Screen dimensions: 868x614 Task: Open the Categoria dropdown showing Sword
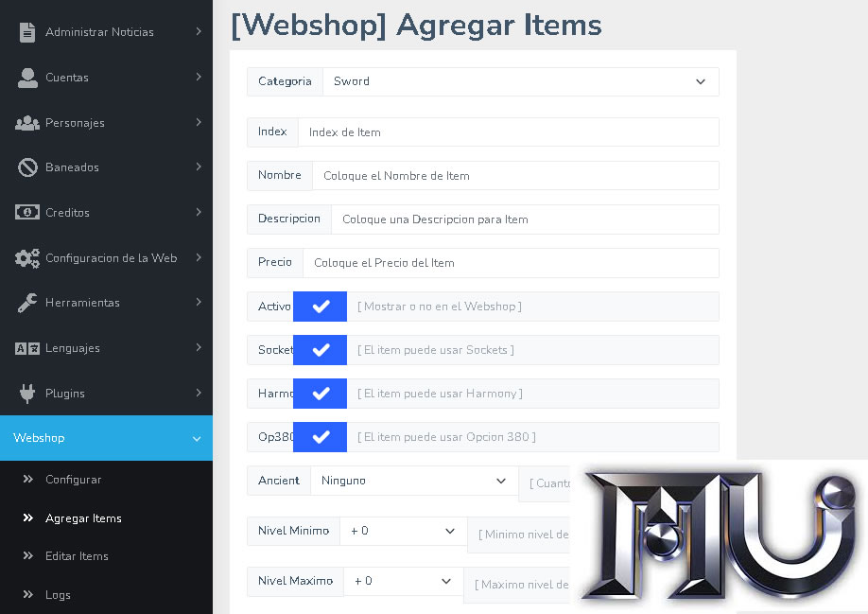coord(521,82)
